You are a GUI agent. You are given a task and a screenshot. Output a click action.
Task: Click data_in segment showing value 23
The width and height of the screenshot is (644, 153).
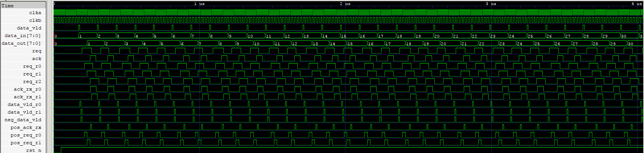(499, 36)
